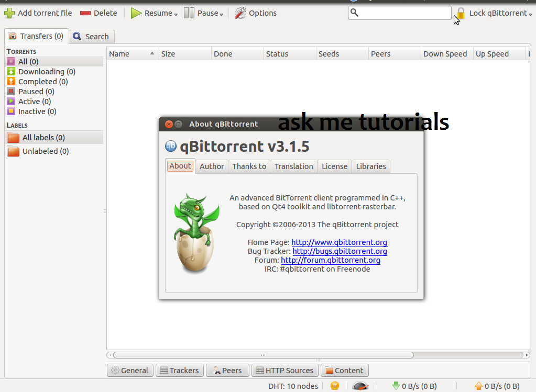Click the qBittorrent logo icon in the About dialog

pos(171,146)
